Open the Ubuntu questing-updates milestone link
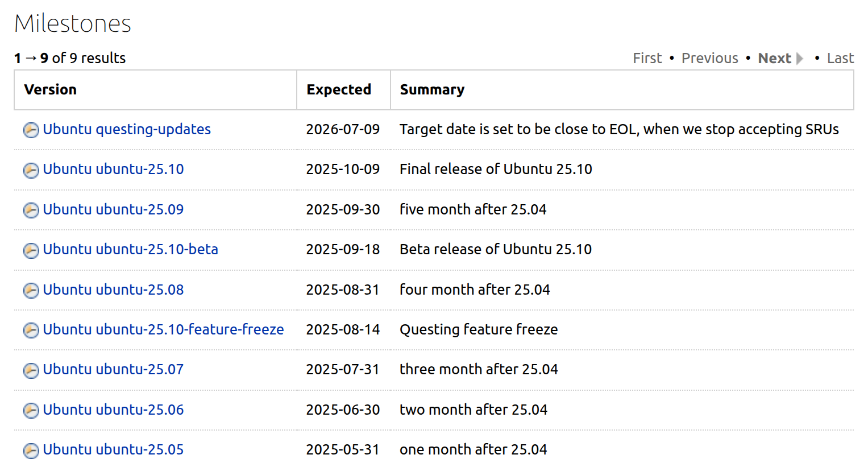The height and width of the screenshot is (467, 868). (127, 129)
